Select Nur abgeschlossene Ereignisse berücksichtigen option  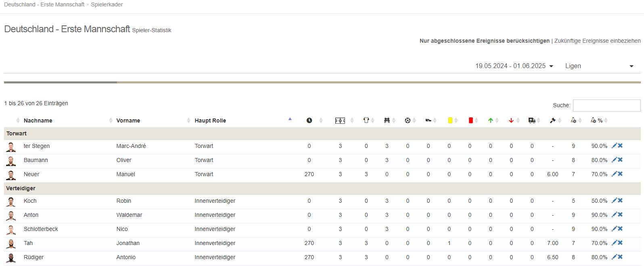click(484, 41)
